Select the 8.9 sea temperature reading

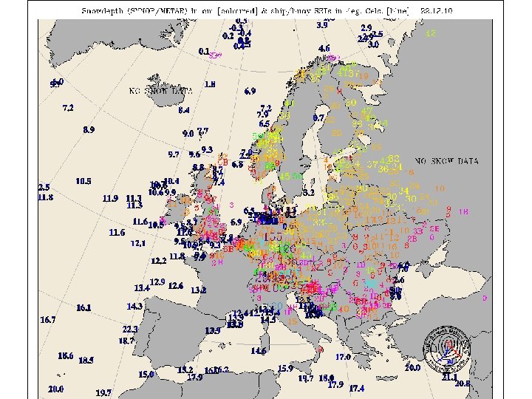click(x=89, y=129)
